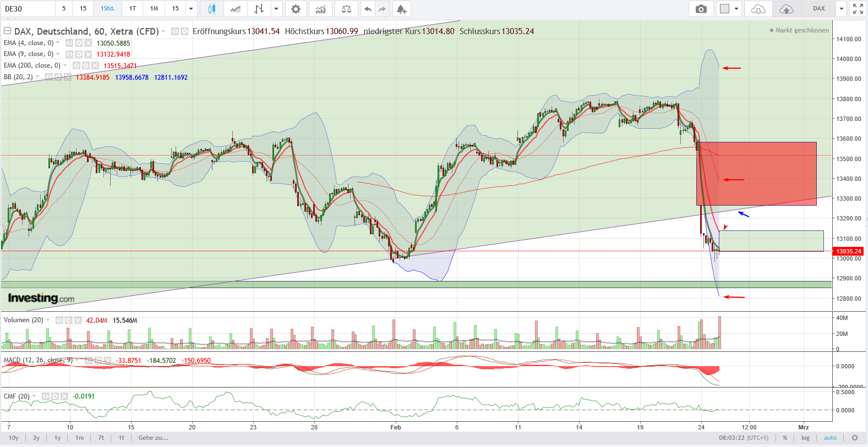Select candlestick chart type

pos(211,9)
